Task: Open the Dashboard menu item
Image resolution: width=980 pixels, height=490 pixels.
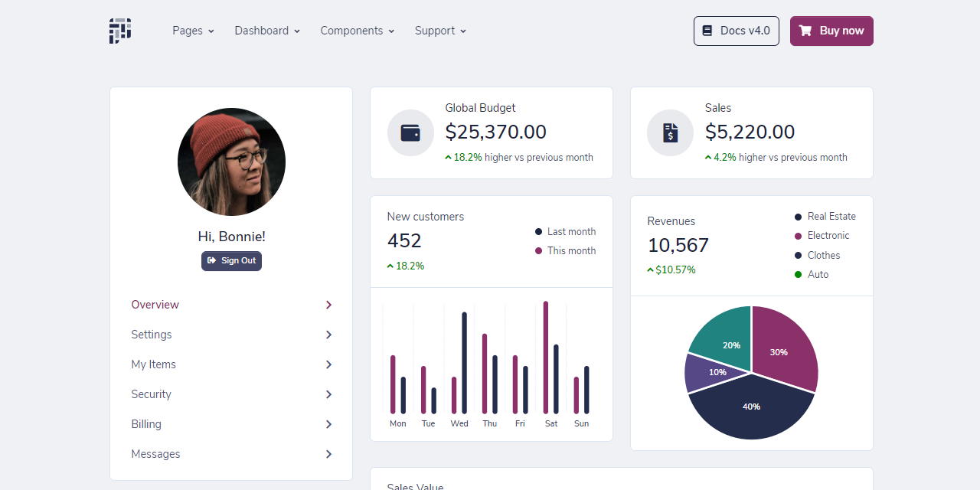Action: click(x=266, y=31)
